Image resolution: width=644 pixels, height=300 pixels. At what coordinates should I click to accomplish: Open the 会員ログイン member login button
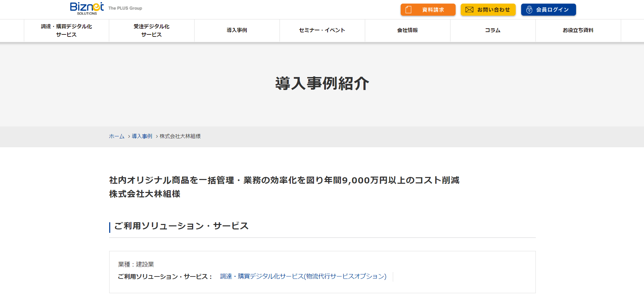(x=548, y=10)
